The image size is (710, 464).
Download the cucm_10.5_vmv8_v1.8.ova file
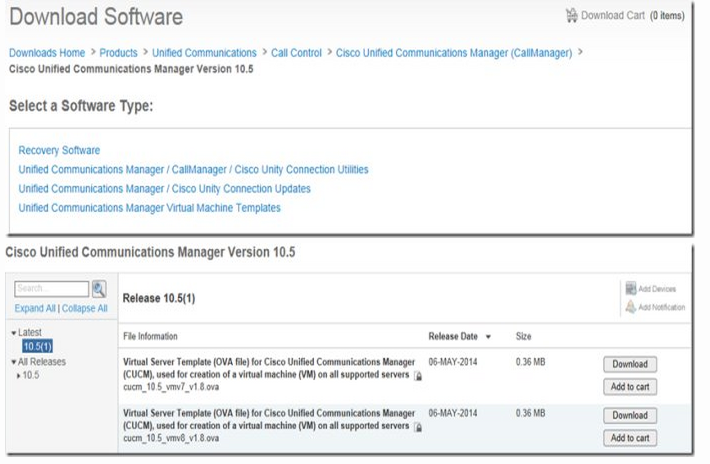630,415
